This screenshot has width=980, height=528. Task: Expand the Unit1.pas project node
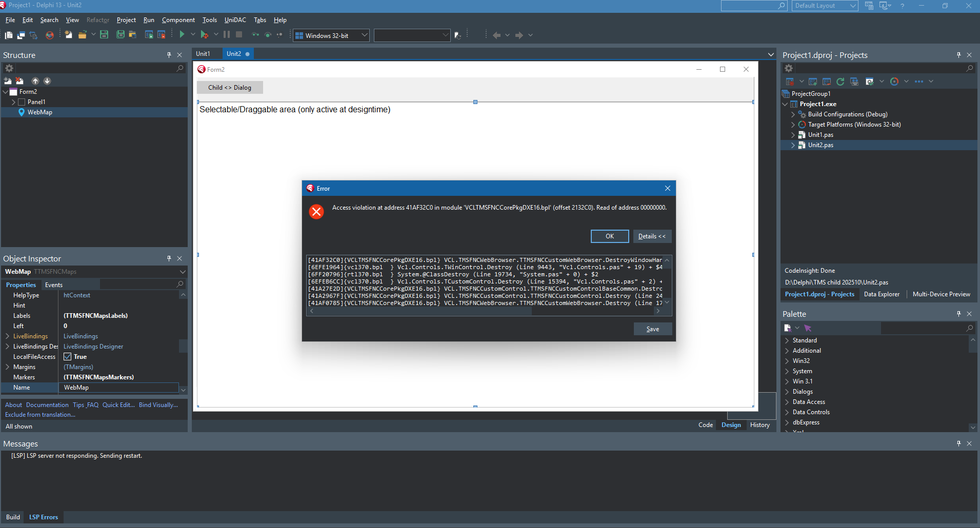coord(793,135)
